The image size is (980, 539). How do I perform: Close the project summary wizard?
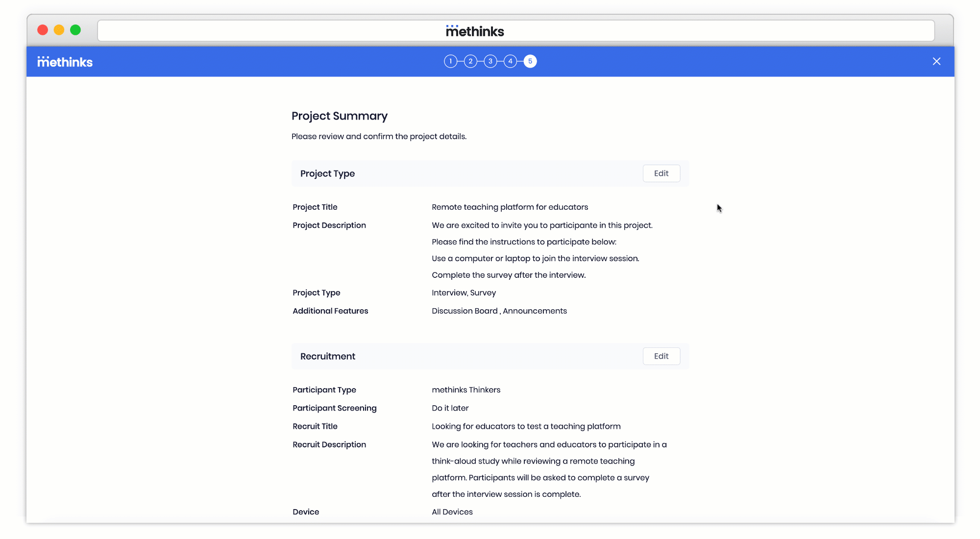[x=936, y=61]
